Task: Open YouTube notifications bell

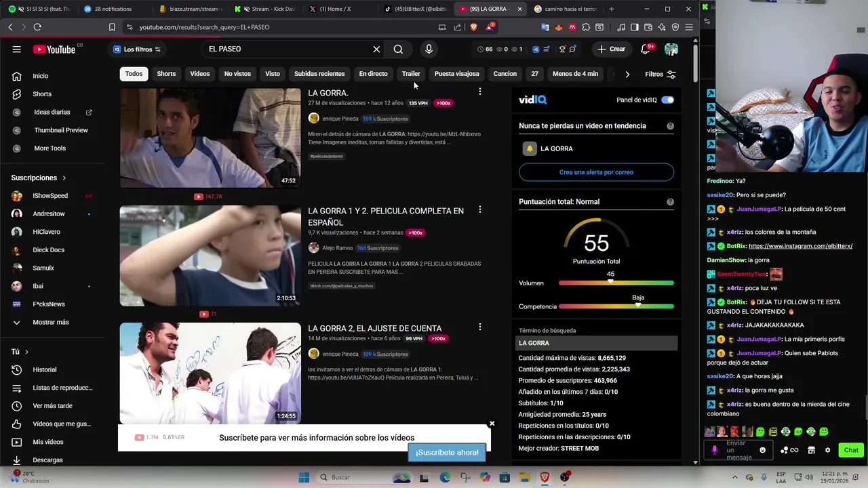Action: [x=645, y=49]
